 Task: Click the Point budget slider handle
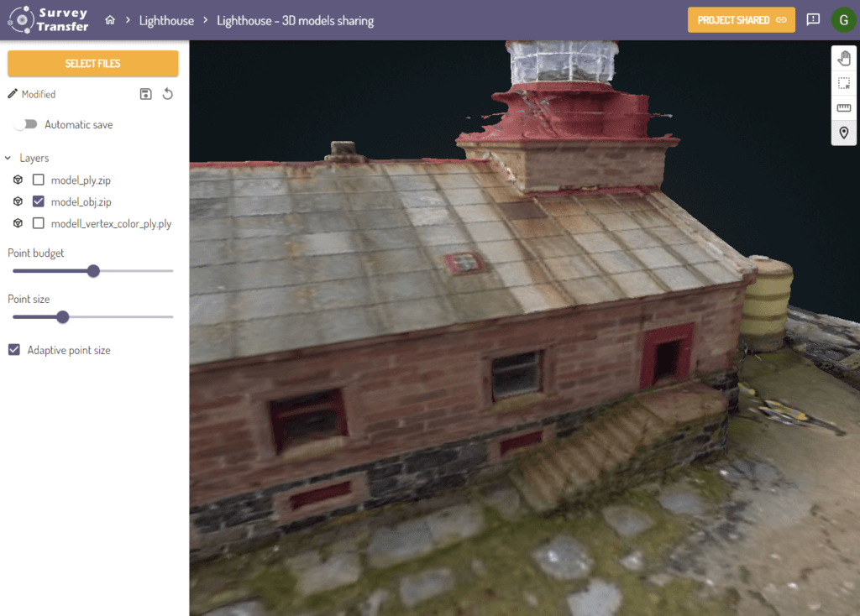pos(93,271)
